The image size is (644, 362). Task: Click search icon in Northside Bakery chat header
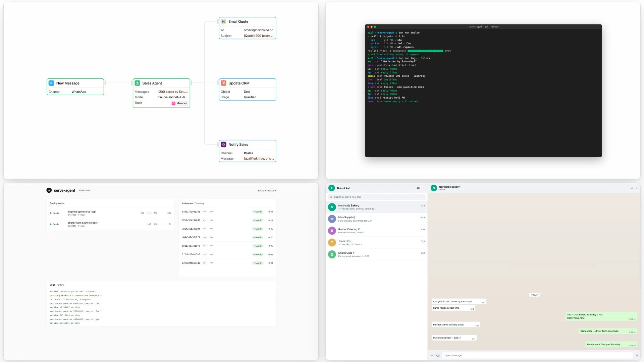point(632,188)
